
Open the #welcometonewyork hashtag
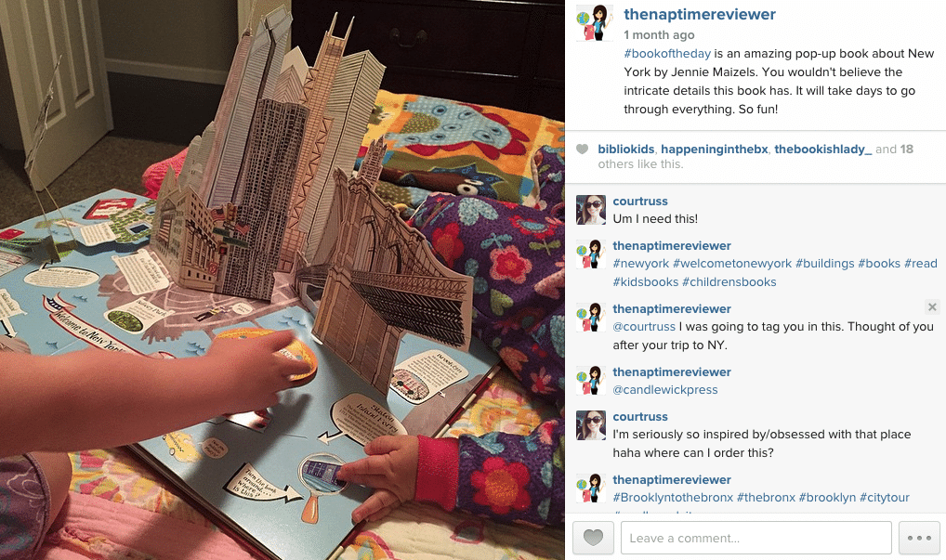pyautogui.click(x=732, y=264)
